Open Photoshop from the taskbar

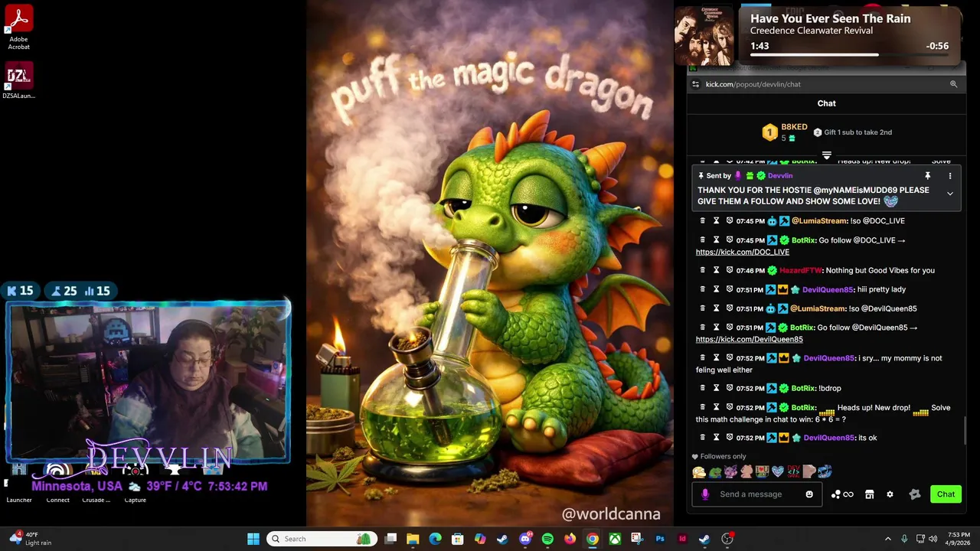[x=660, y=539]
